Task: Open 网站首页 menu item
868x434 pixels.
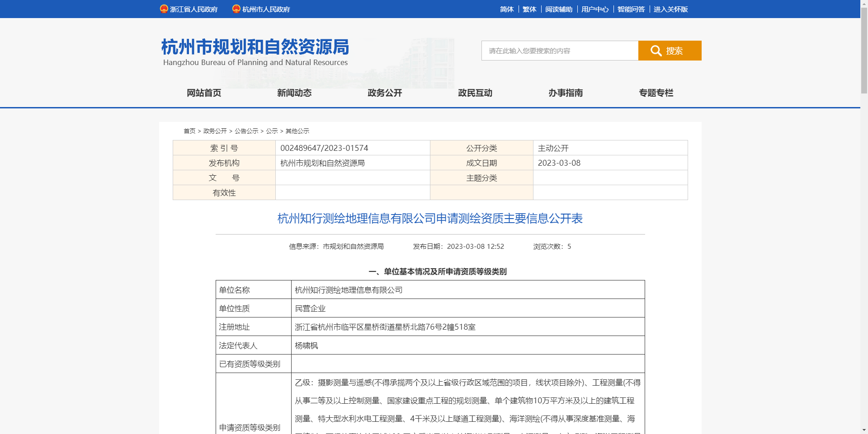Action: [204, 93]
